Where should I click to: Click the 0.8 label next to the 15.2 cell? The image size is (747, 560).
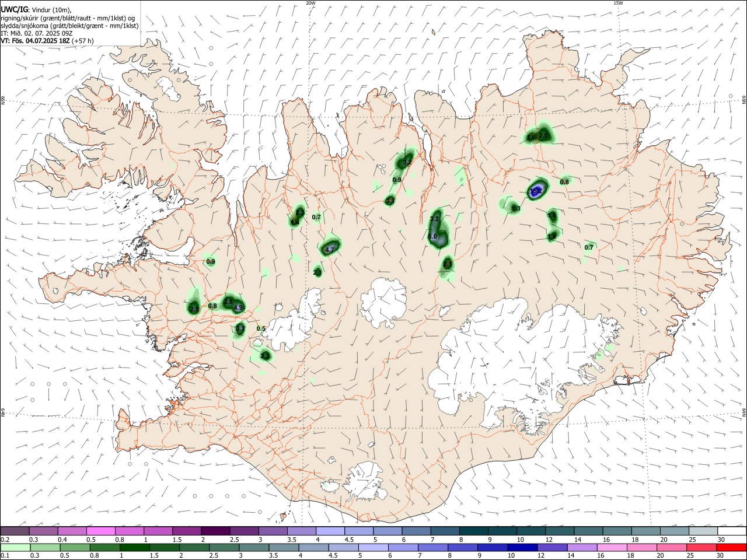coord(564,182)
